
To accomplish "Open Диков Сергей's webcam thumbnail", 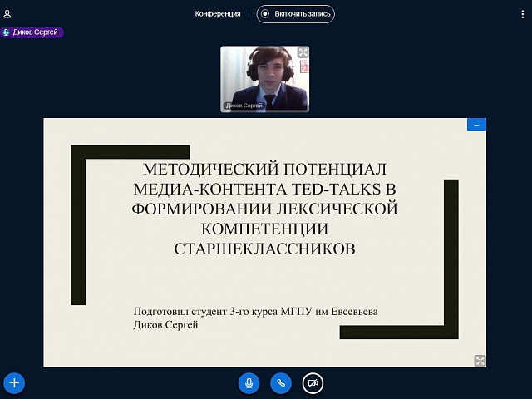I will (264, 79).
